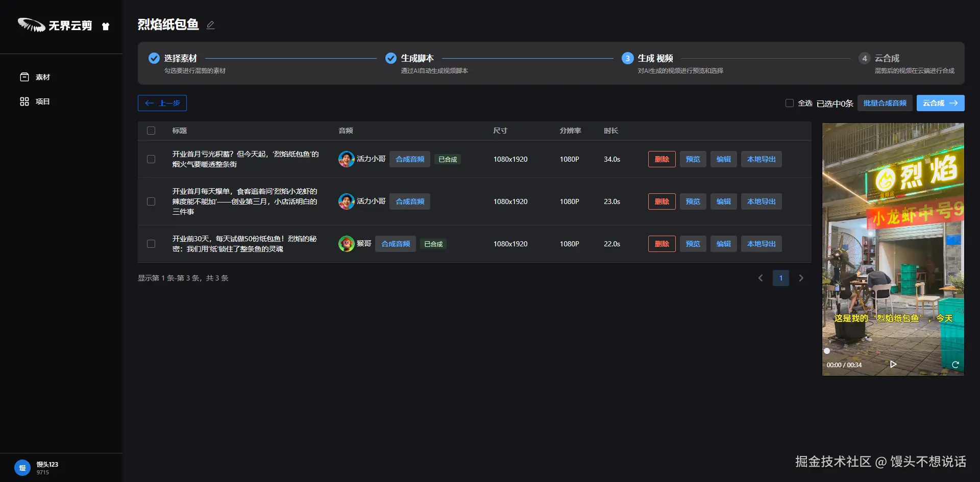The image size is (980, 482).
Task: Preview the 22.0s video
Action: point(693,244)
